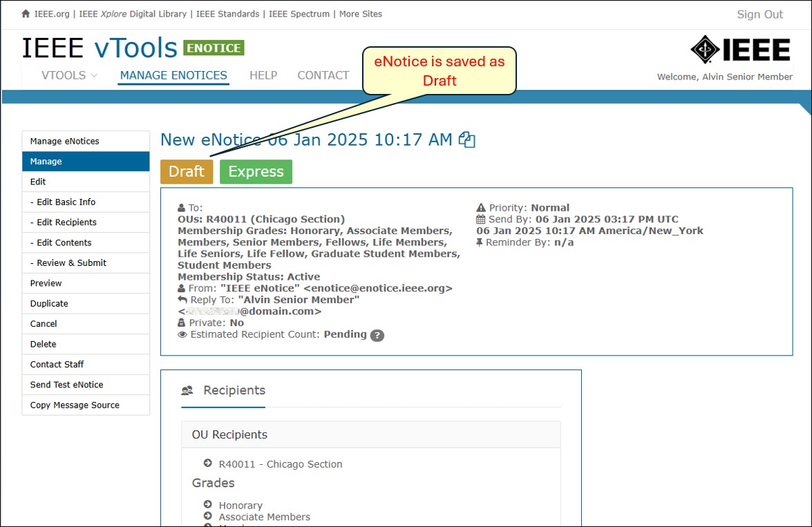Choose Copy Message Source
The width and height of the screenshot is (812, 527).
click(86, 405)
